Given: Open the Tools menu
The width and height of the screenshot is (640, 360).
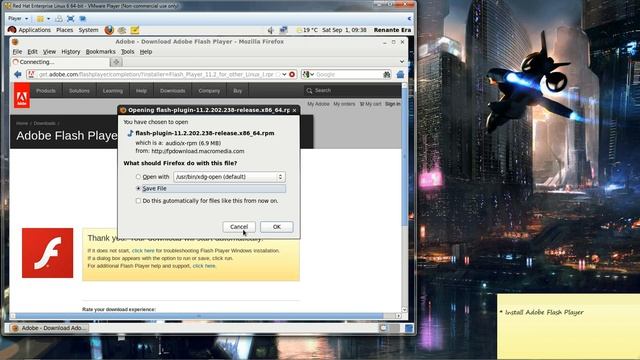Looking at the screenshot, I should point(127,52).
